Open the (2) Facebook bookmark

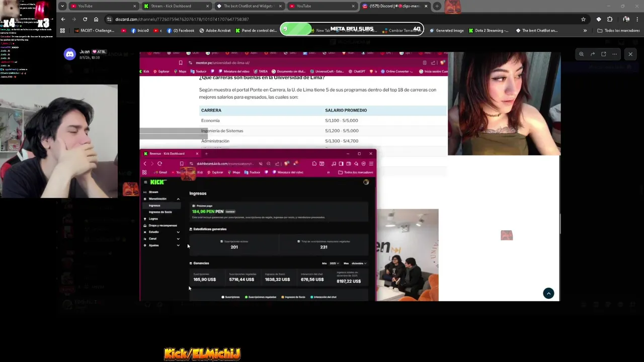click(180, 31)
